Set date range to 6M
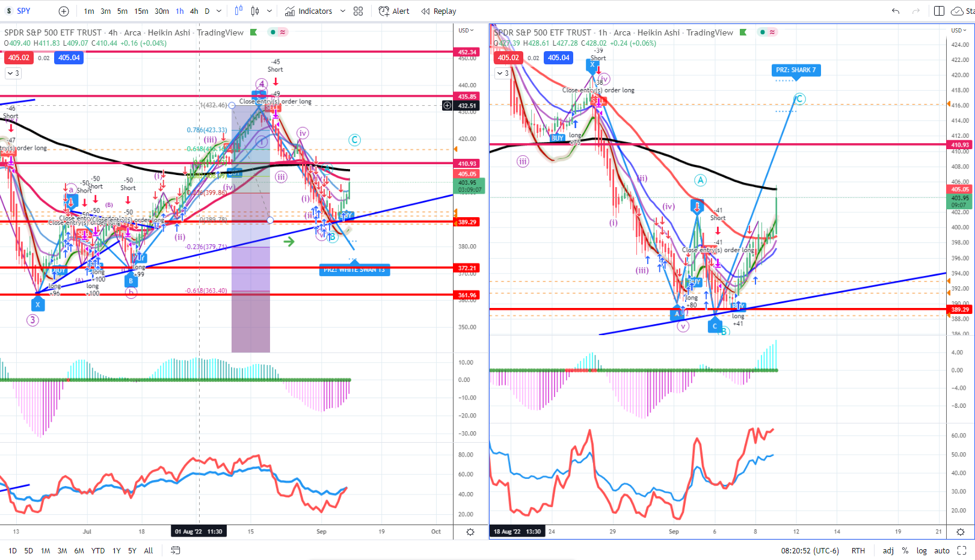This screenshot has height=560, width=975. click(79, 550)
